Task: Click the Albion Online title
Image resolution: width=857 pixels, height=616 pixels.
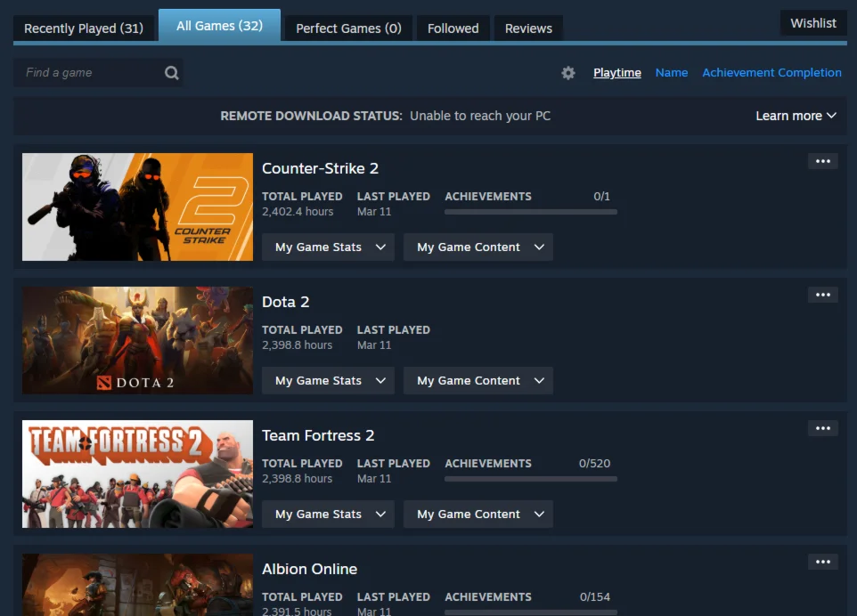Action: coord(310,569)
